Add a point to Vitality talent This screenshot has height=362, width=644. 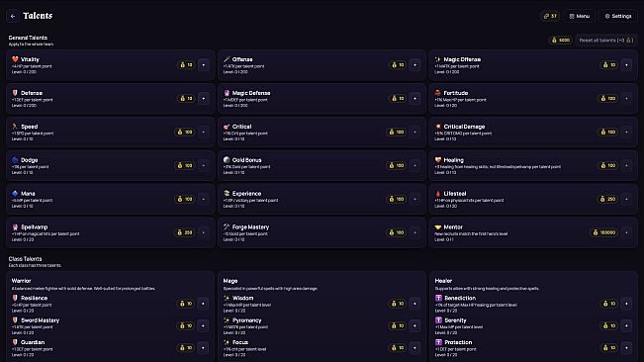(x=204, y=65)
